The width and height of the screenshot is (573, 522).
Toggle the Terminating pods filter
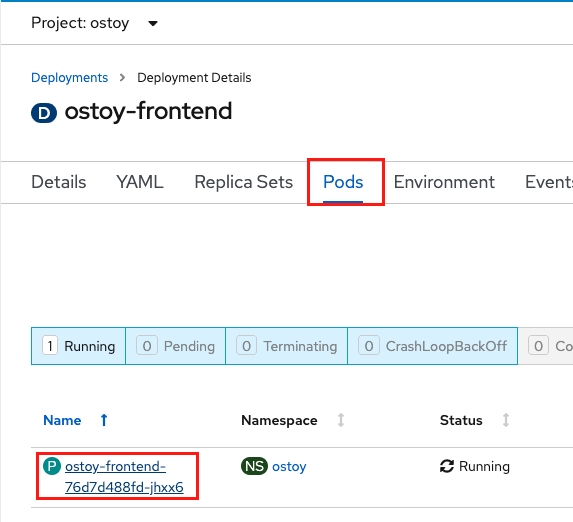286,346
